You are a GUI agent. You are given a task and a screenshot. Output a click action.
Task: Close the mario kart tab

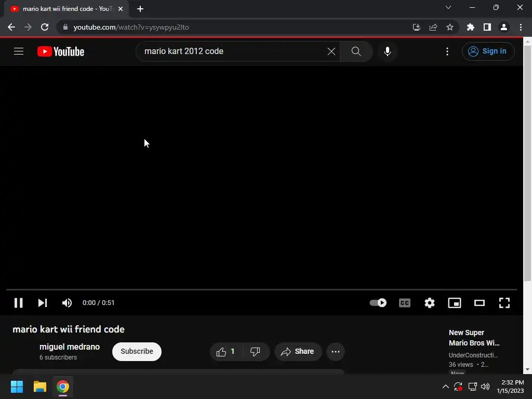[121, 9]
